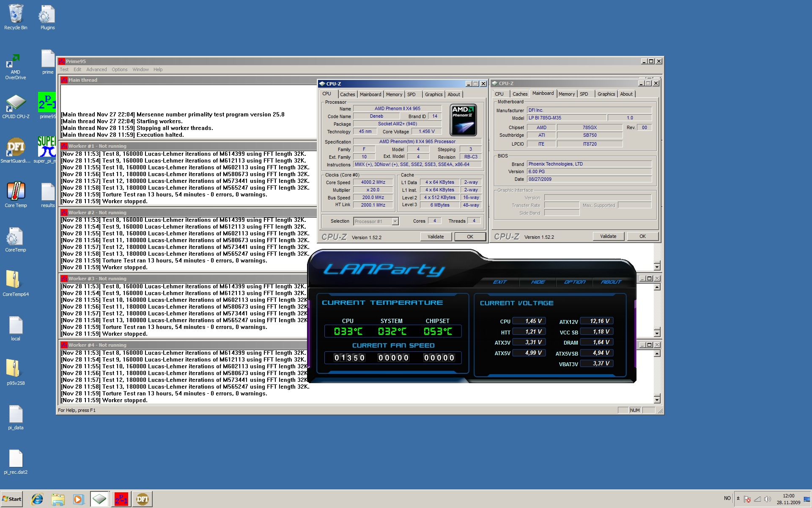Open the Edit menu in Prime95
Viewport: 812px width, 508px height.
pos(77,69)
